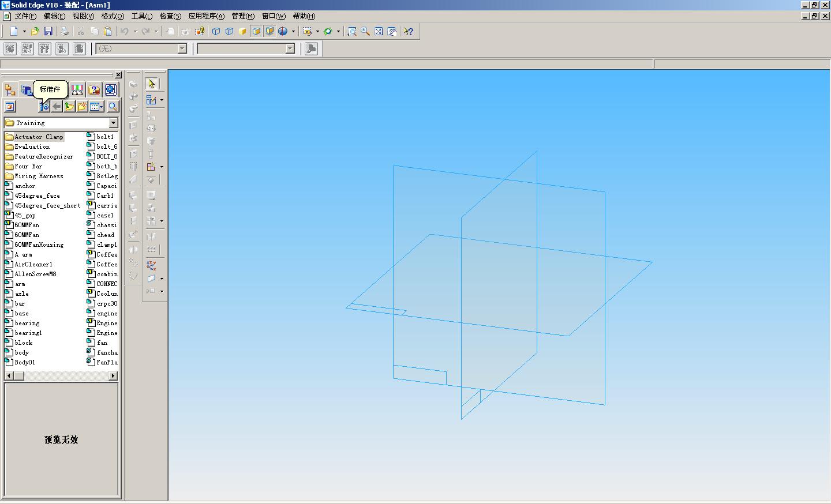Click the select tools icon at the left of the second toolbar row
The width and height of the screenshot is (831, 504).
click(10, 49)
